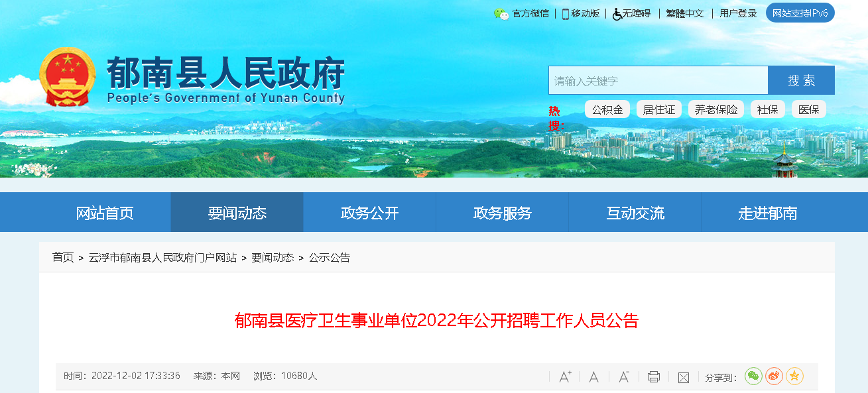Share the article to QQ Zone star icon
The height and width of the screenshot is (393, 868).
794,376
